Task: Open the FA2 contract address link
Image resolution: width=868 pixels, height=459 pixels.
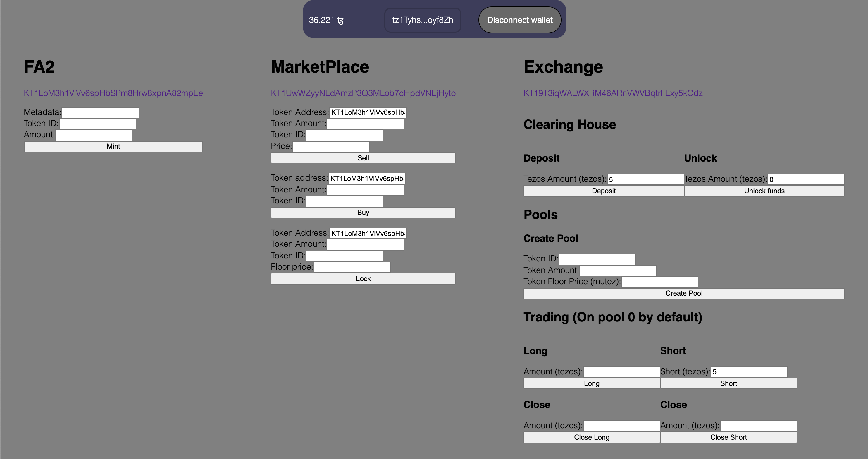Action: coord(113,93)
